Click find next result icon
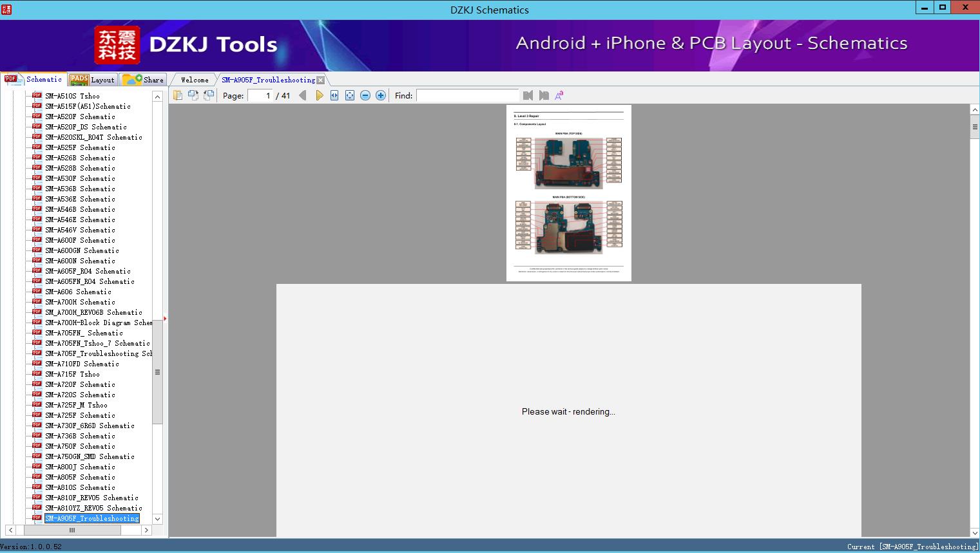980x553 pixels. coord(544,95)
